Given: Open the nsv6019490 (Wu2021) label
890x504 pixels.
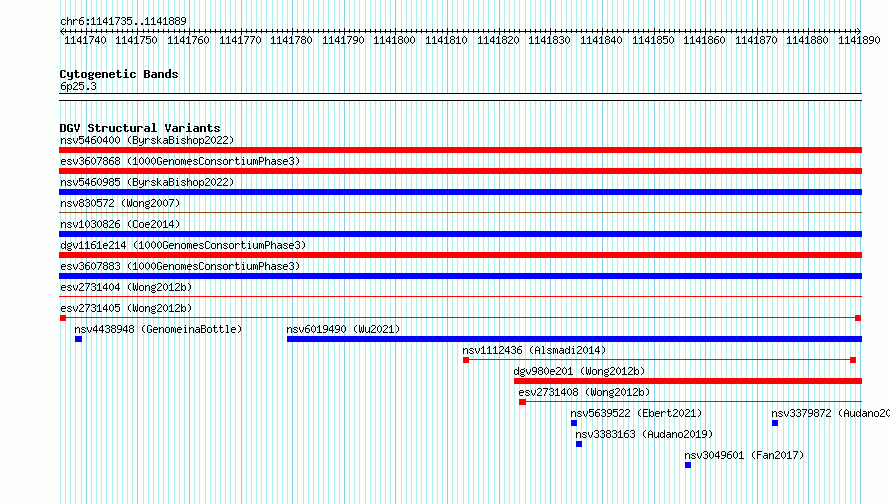Looking at the screenshot, I should point(343,329).
